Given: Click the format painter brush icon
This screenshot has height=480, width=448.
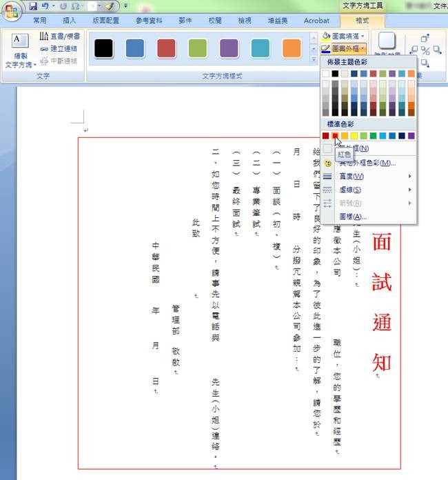Looking at the screenshot, I should coord(110,6).
